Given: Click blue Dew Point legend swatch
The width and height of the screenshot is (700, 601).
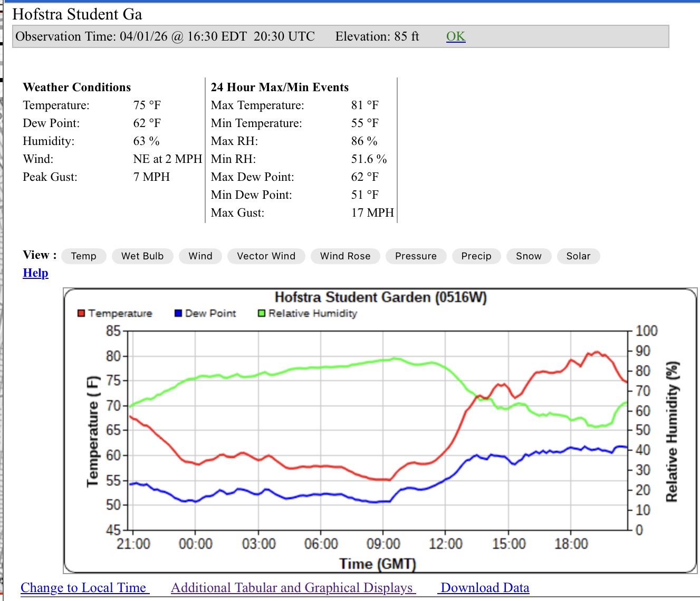Looking at the screenshot, I should coord(178,314).
